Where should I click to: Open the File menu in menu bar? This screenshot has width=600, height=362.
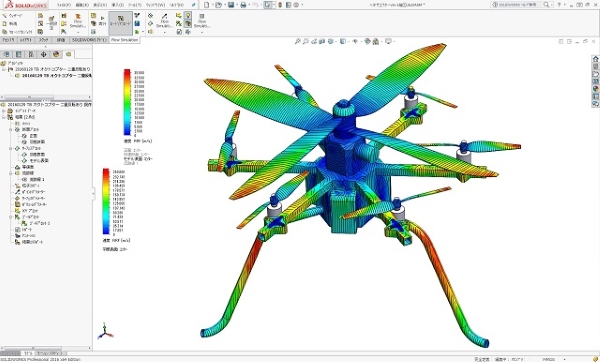pyautogui.click(x=64, y=5)
